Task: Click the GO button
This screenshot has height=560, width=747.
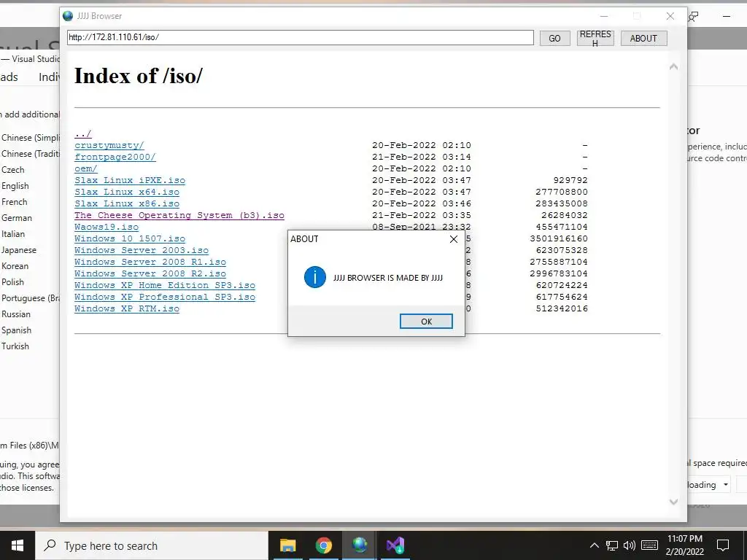Action: 554,39
